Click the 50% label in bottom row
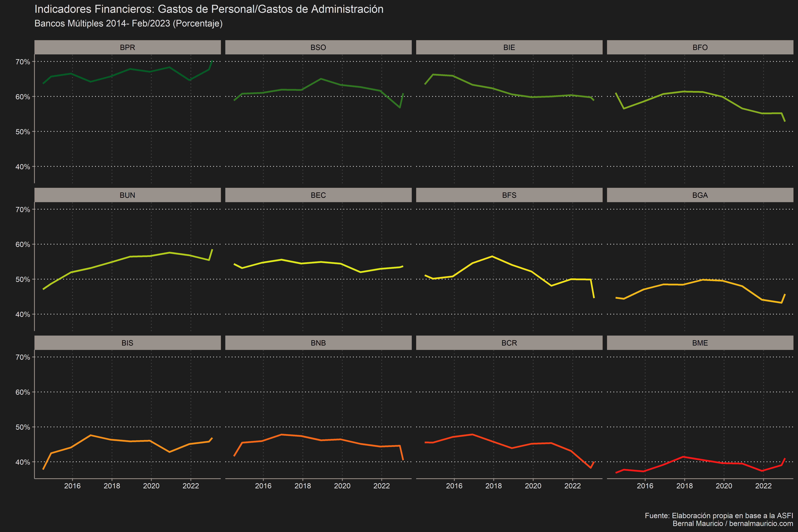Image resolution: width=798 pixels, height=532 pixels. pyautogui.click(x=23, y=427)
